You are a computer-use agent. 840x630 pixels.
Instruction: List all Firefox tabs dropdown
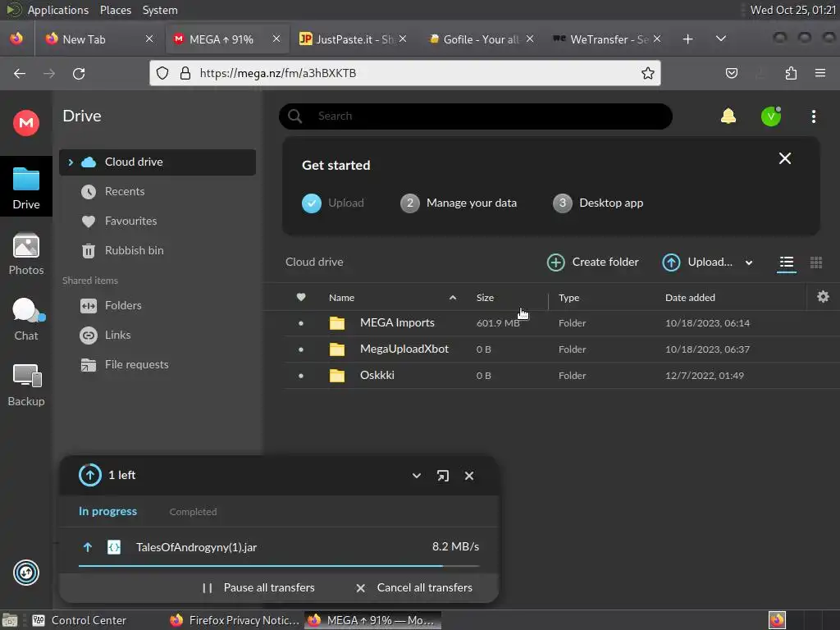pos(720,39)
